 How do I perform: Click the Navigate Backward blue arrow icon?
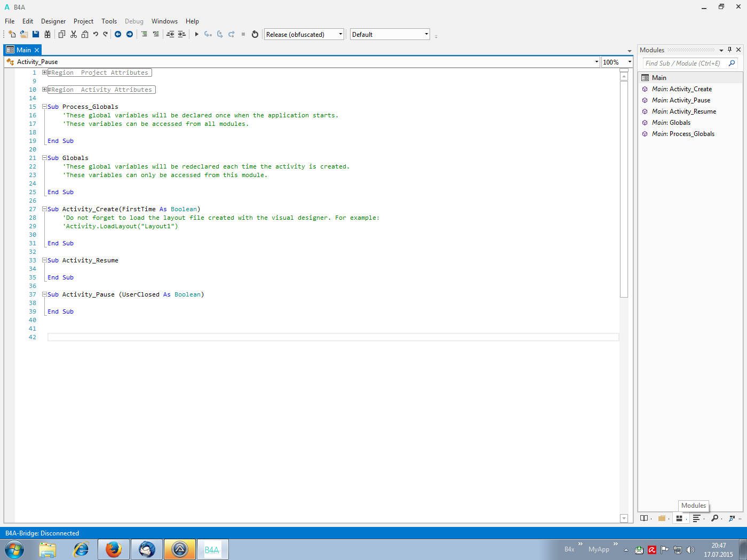[118, 34]
